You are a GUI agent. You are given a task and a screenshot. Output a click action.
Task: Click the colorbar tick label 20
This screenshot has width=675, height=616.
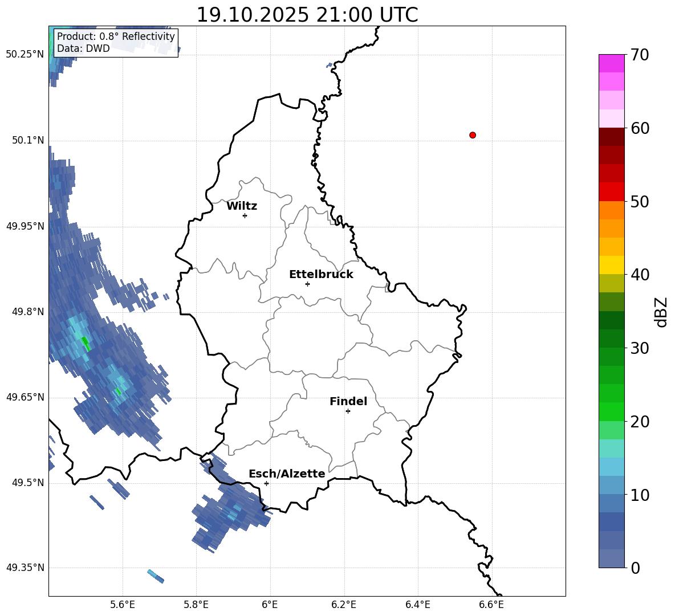[640, 422]
